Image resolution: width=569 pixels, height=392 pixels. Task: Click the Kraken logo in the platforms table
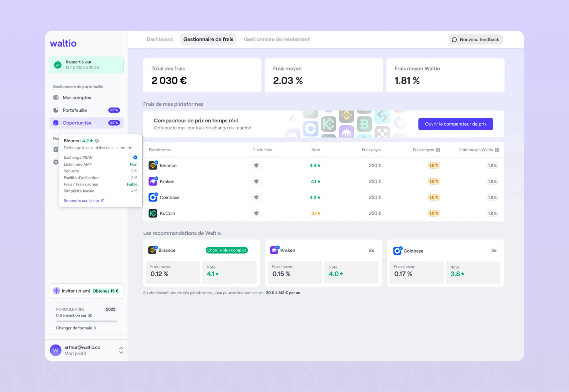click(x=153, y=182)
